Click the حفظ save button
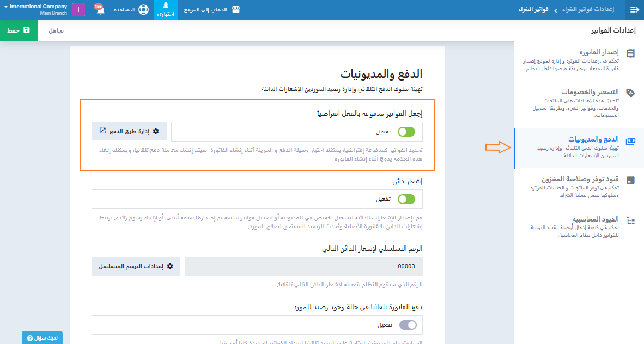 pos(19,30)
